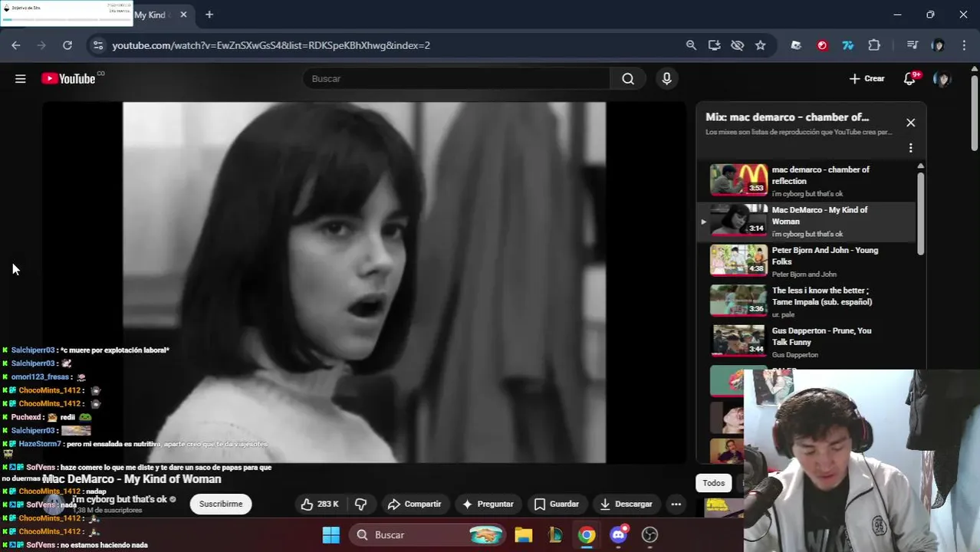
Task: Play Peter Bjorn And John Young Folks
Action: (805, 261)
